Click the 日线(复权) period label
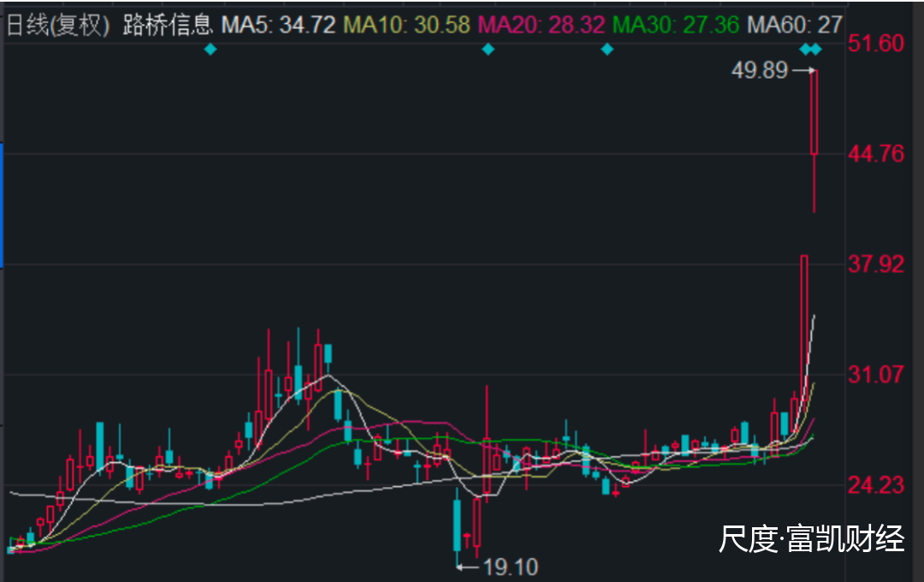Screen dimensions: 924x582 [x=58, y=26]
